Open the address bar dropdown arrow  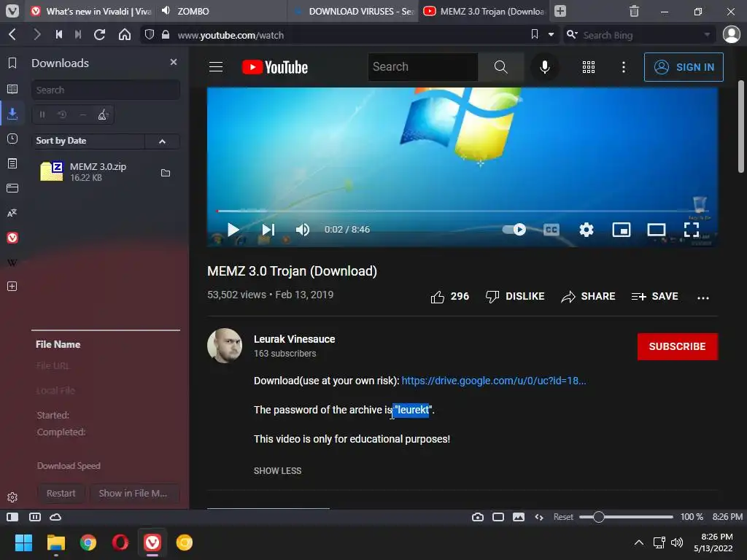(x=551, y=35)
